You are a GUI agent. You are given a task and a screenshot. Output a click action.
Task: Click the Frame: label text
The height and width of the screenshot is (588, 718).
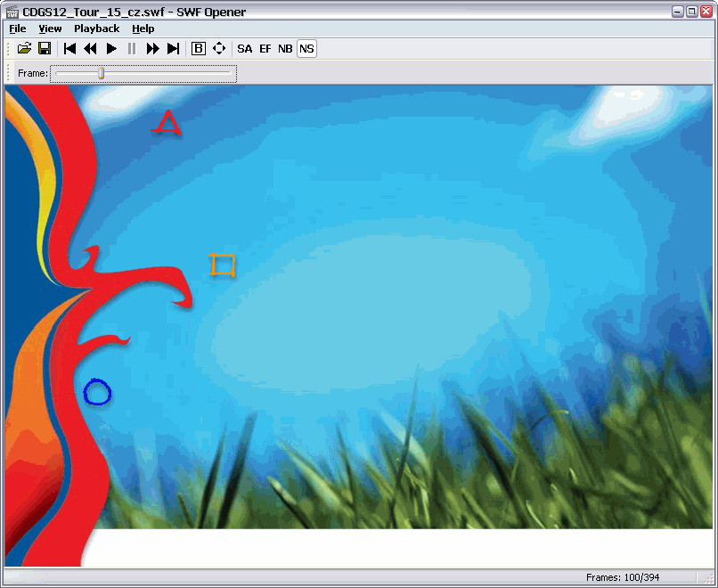tap(32, 73)
